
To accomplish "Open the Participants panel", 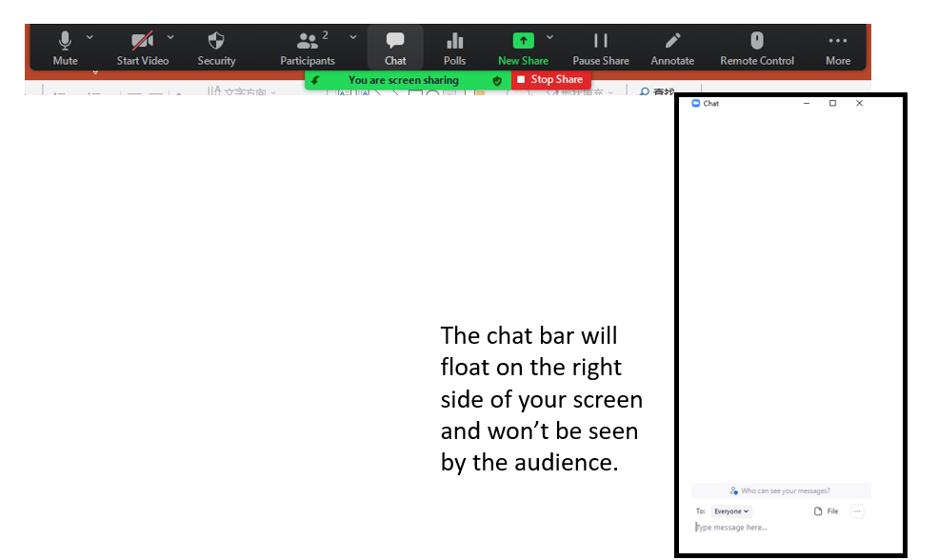I will (x=307, y=47).
